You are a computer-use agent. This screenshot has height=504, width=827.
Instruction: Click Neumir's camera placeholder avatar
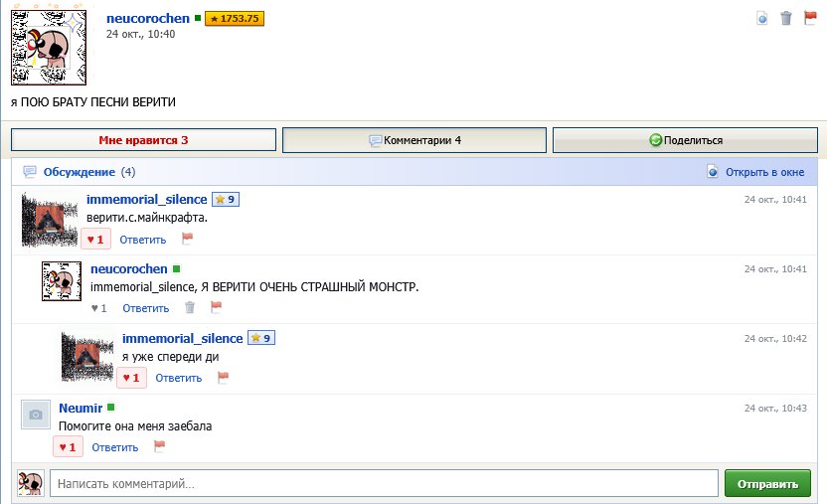click(36, 415)
